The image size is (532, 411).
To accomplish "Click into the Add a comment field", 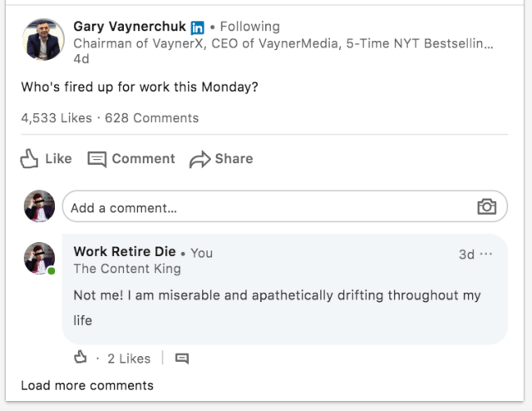I will click(x=266, y=207).
